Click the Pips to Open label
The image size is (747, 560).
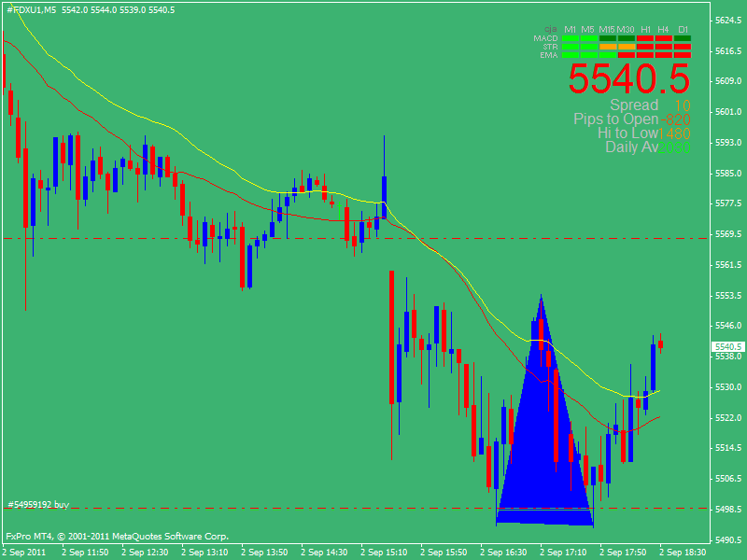click(x=615, y=119)
